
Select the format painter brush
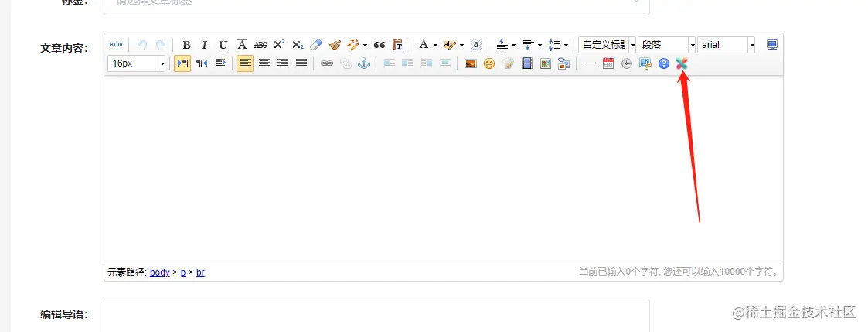(335, 45)
